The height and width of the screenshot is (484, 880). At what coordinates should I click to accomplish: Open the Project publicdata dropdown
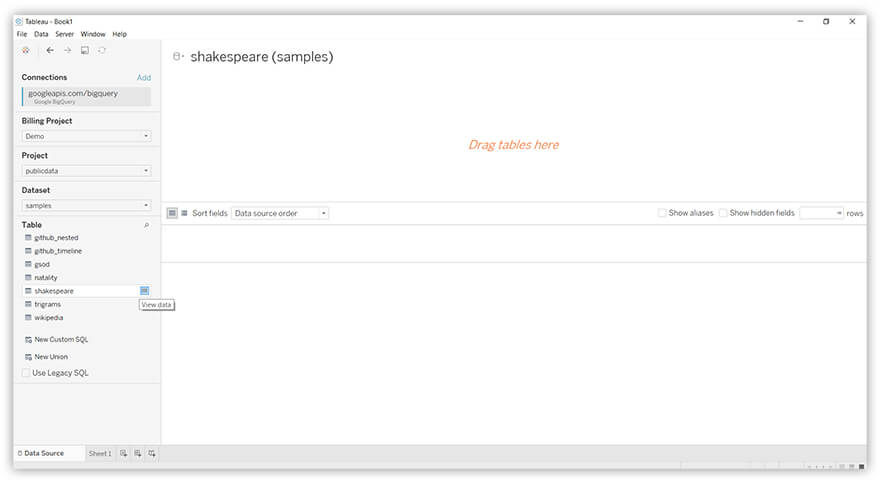pos(86,171)
